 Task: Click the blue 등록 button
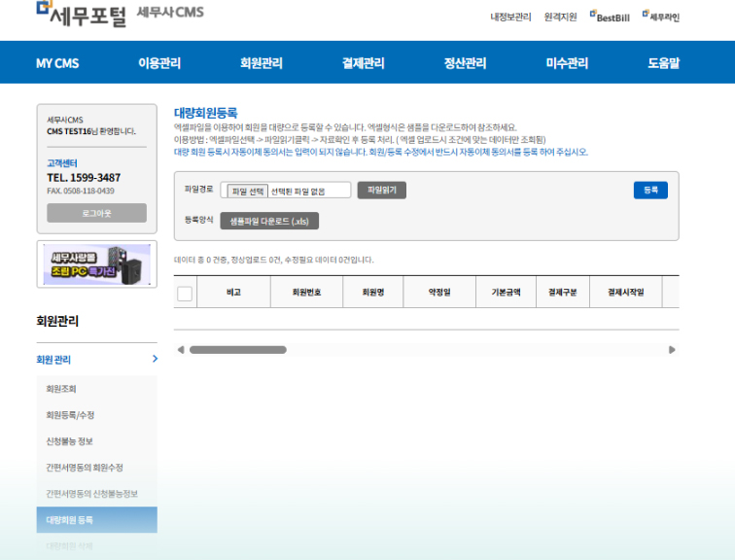650,191
